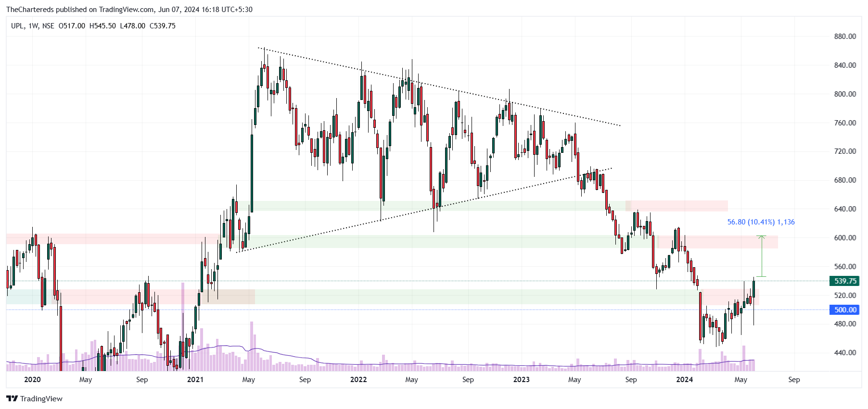Click the 600.00 price axis label
Viewport: 868px width, 409px height.
[x=845, y=238]
